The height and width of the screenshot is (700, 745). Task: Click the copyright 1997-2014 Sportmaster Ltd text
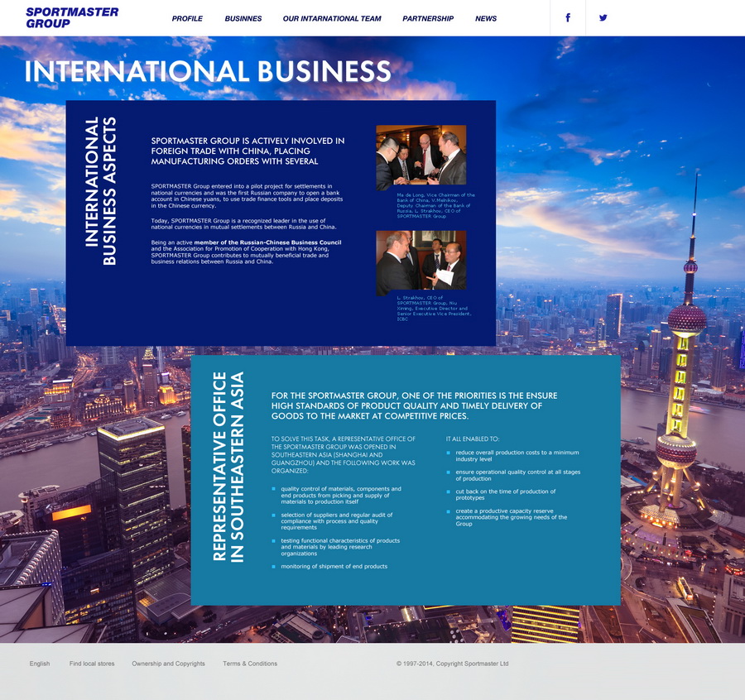point(452,664)
